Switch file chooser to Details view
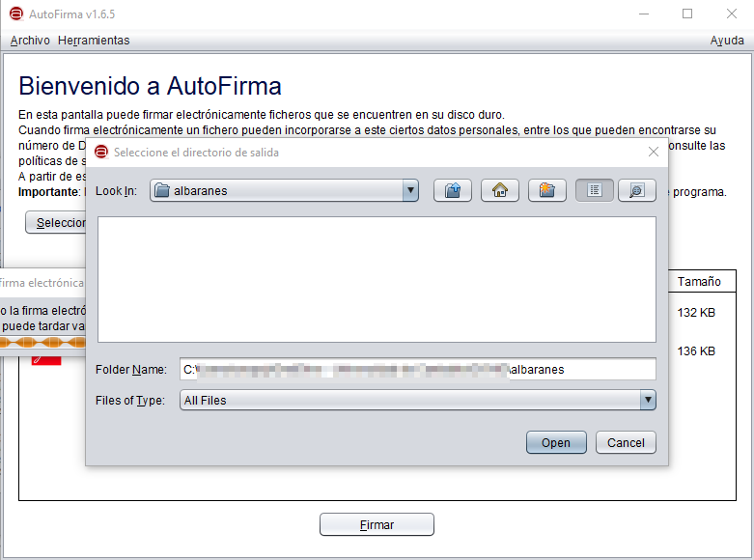754x560 pixels. coord(636,190)
